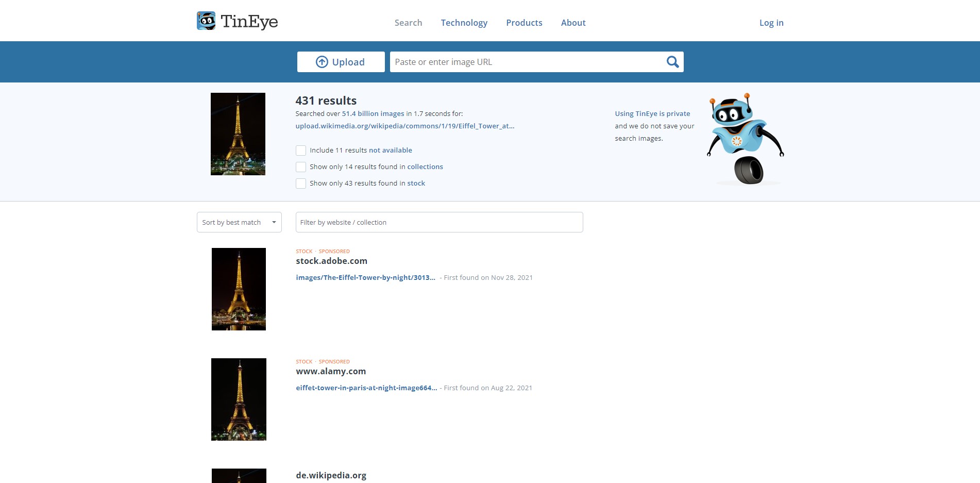Click the collections link

point(425,167)
